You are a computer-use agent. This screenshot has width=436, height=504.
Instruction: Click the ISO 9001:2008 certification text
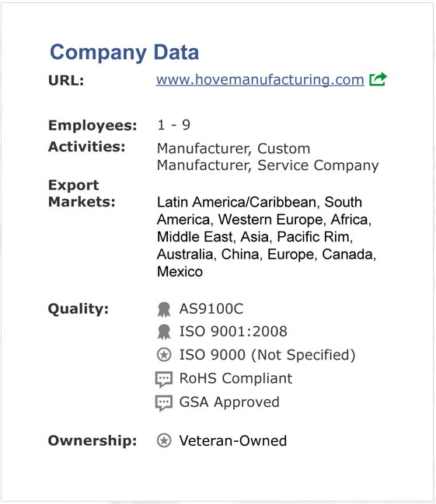(x=233, y=332)
